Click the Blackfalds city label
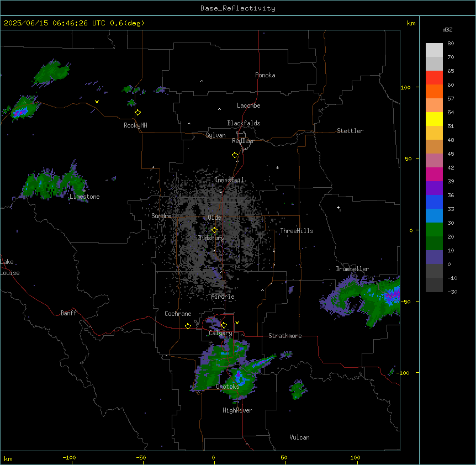The width and height of the screenshot is (476, 465). tap(244, 123)
